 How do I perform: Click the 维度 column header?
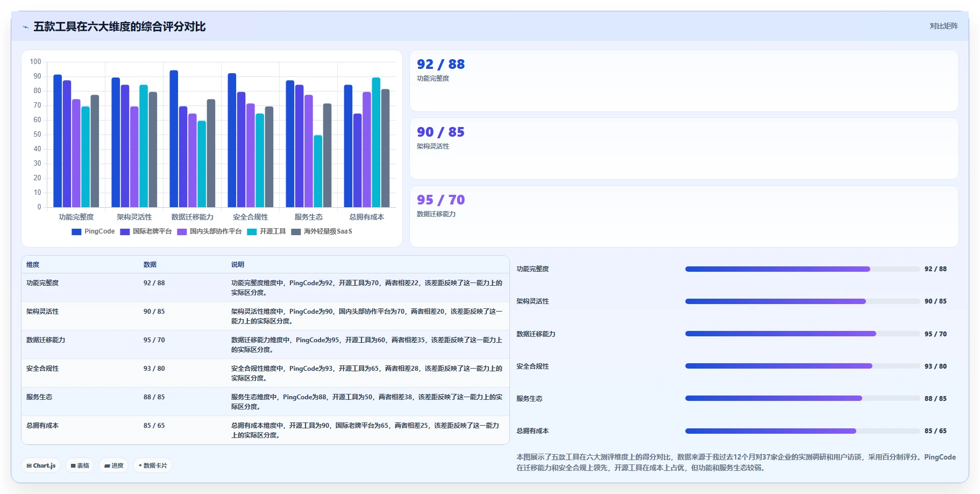coord(33,265)
